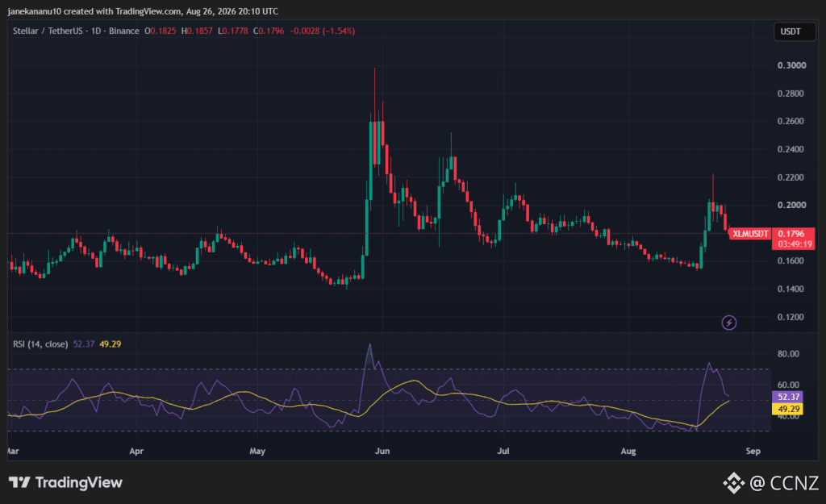
Task: Click the 0.2800 price axis label
Action: pos(792,94)
